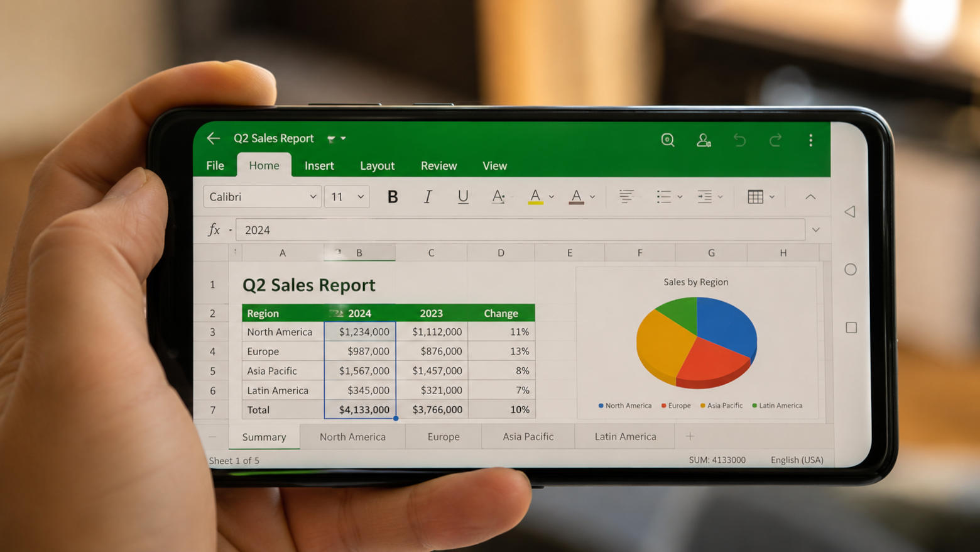Undo the last action
The height and width of the screenshot is (552, 980).
(x=739, y=140)
